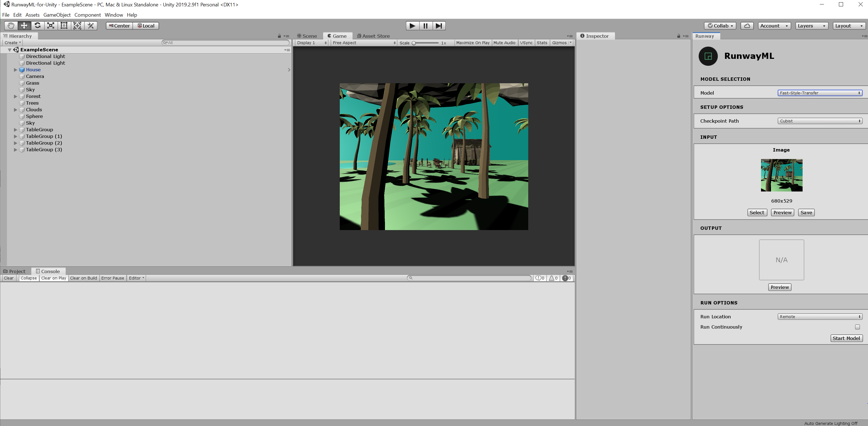Open the GameObject menu
868x426 pixels.
57,15
